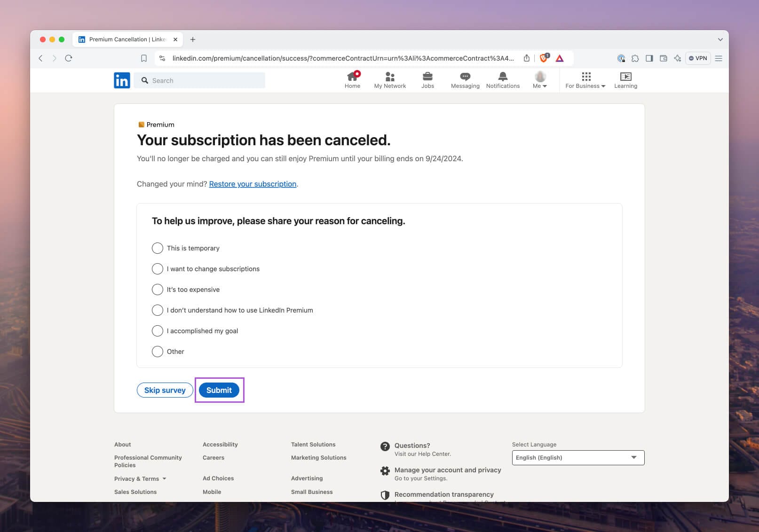Click the Recommendation transparency shield icon
Viewport: 759px width, 532px height.
[385, 495]
